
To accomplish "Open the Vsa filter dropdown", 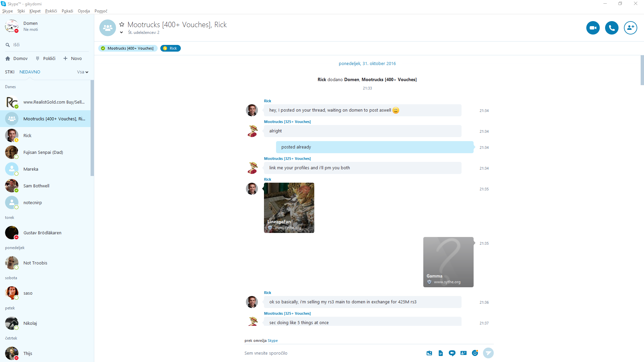I will click(x=83, y=72).
